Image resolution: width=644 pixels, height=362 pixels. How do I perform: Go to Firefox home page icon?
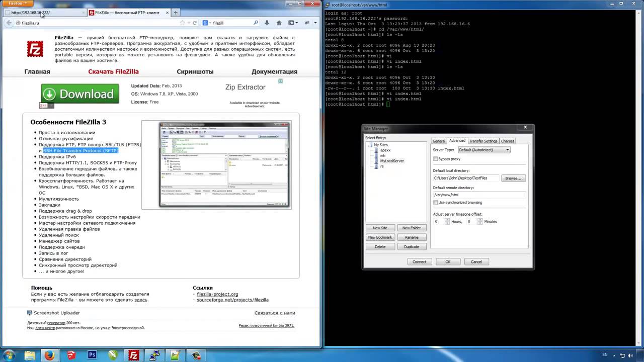point(279,23)
